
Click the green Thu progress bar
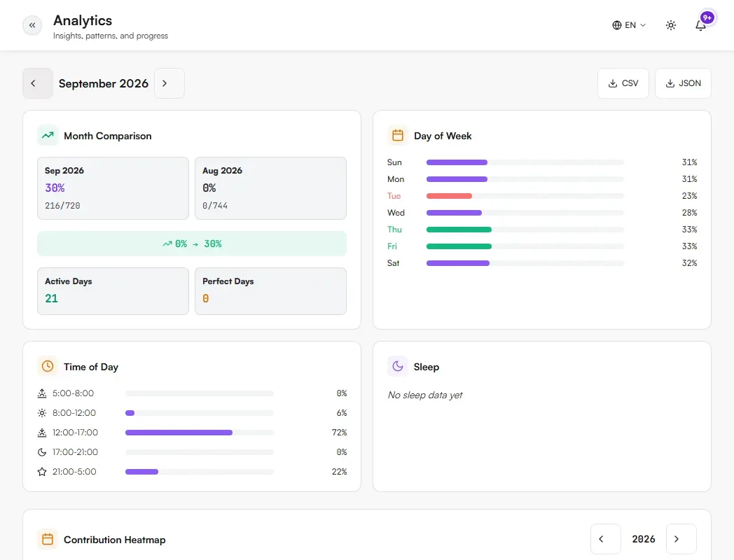click(525, 230)
